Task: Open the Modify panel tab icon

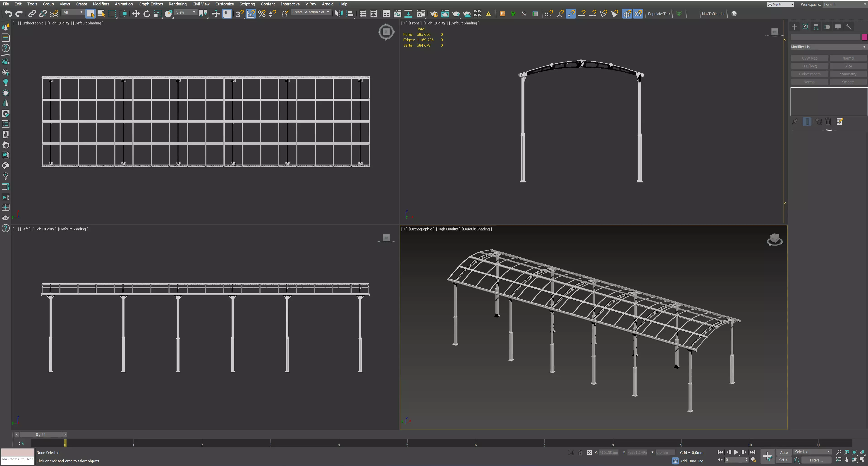Action: (x=805, y=27)
